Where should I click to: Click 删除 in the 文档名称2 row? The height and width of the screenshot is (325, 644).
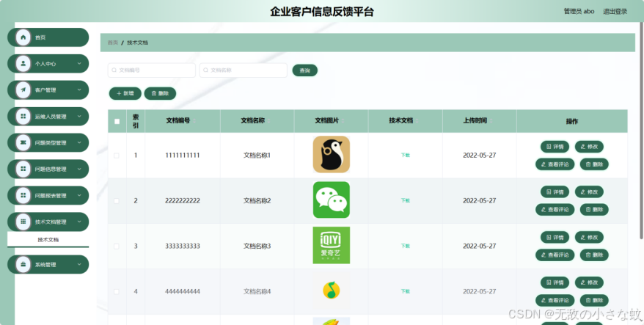(x=594, y=210)
